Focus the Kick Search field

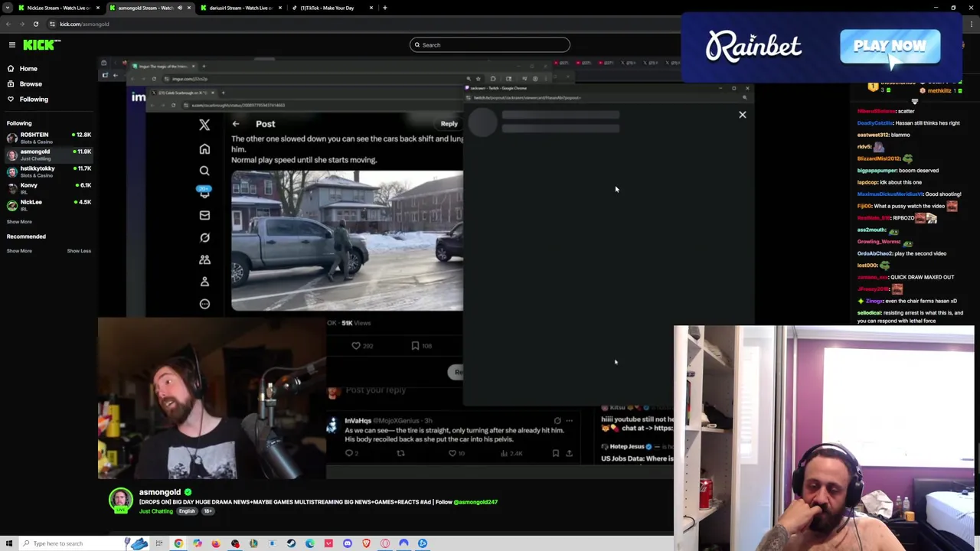pyautogui.click(x=490, y=45)
